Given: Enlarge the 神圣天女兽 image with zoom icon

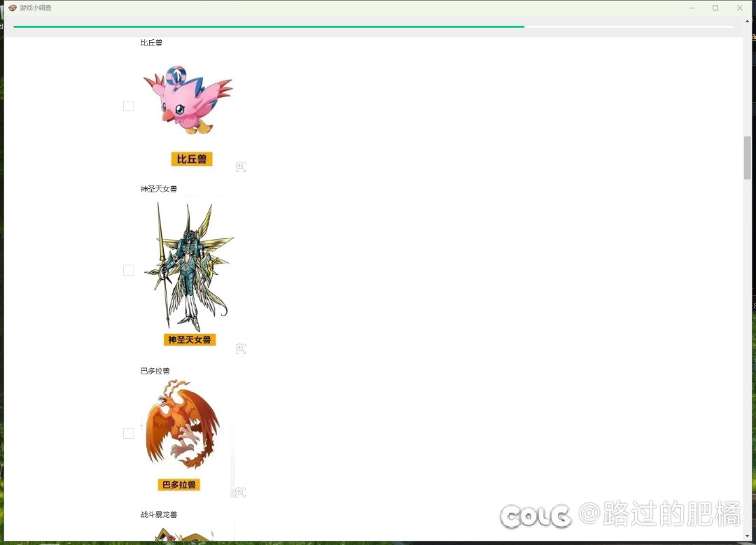Looking at the screenshot, I should [x=241, y=348].
